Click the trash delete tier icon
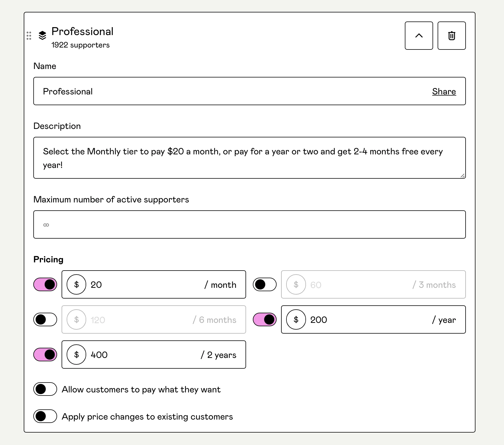The height and width of the screenshot is (445, 504). pyautogui.click(x=451, y=36)
